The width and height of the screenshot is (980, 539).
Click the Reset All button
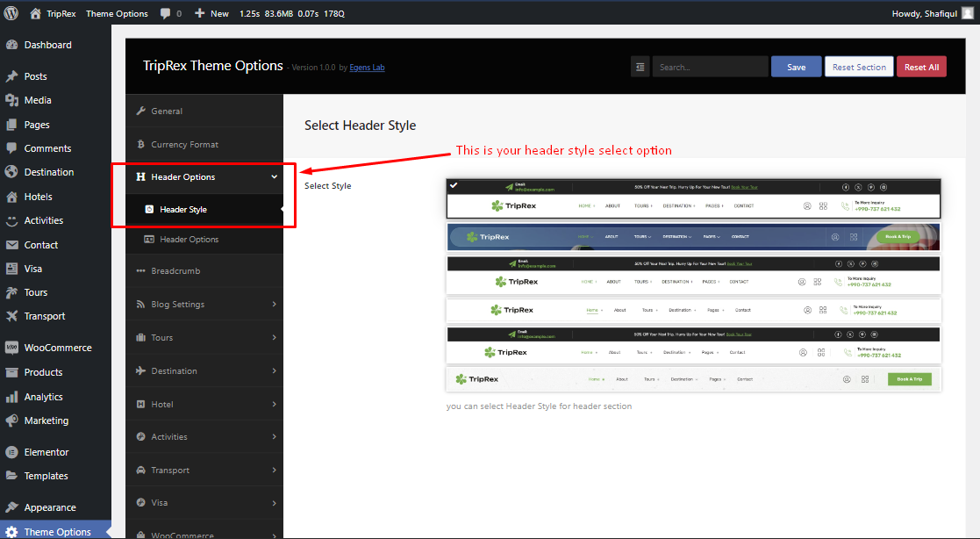921,67
